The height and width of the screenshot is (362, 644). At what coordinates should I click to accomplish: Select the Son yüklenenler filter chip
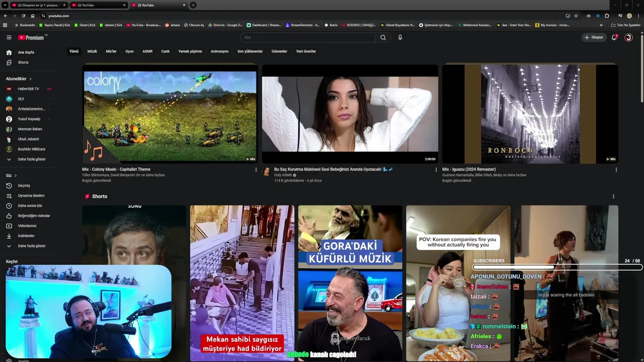coord(250,51)
